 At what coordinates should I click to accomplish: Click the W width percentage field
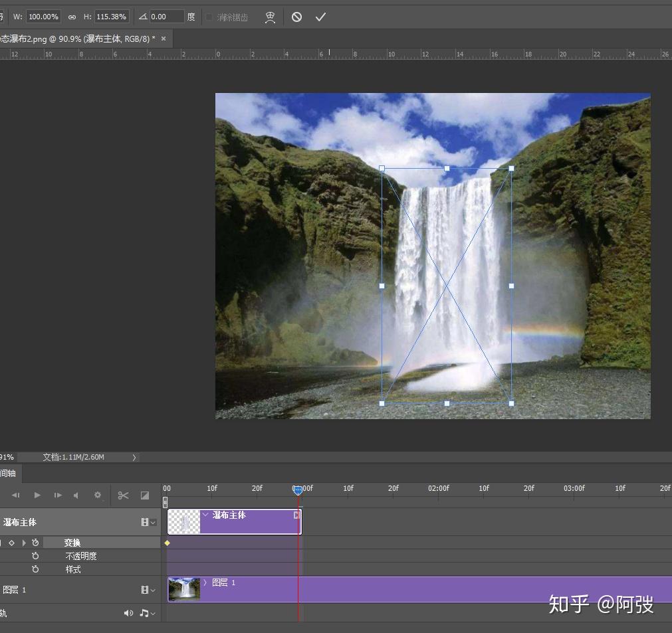point(44,17)
